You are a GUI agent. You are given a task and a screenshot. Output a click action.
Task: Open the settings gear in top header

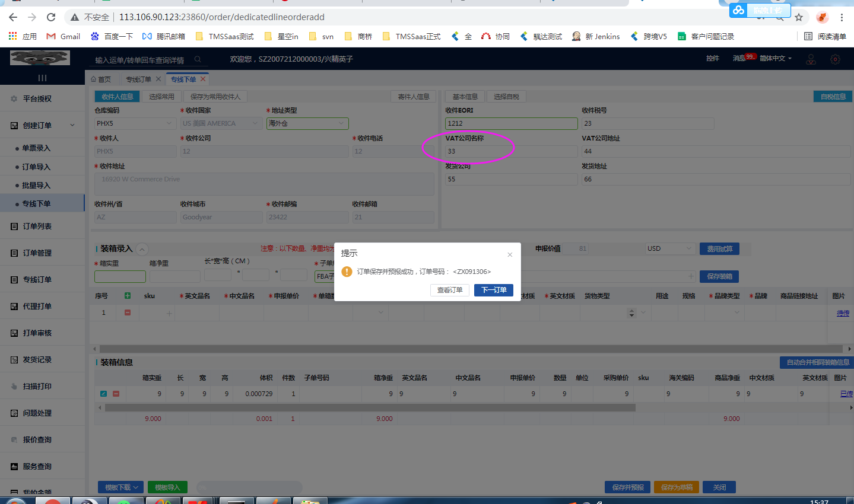coord(835,59)
